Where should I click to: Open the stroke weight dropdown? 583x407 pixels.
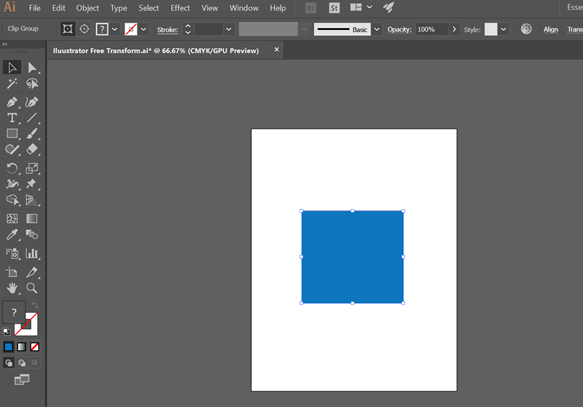point(229,29)
